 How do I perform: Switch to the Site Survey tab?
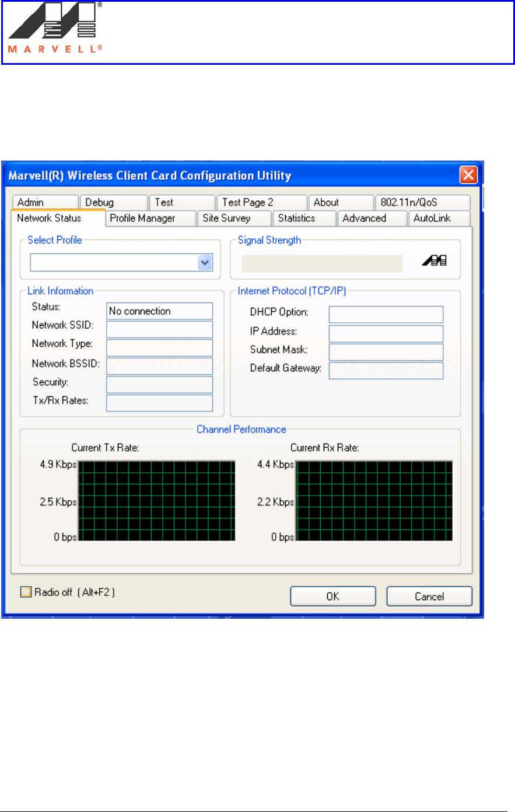tap(234, 218)
